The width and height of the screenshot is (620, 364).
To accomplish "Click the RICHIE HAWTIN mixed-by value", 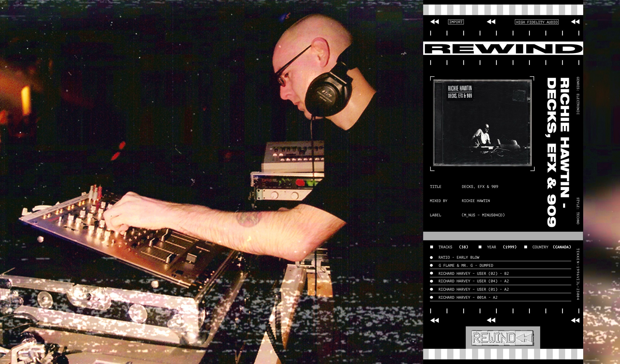I will (476, 201).
